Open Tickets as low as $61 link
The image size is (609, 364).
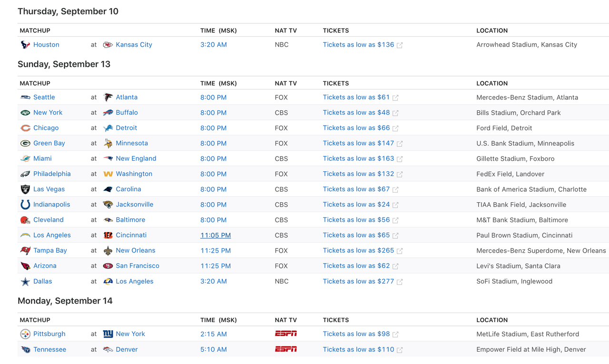(356, 97)
